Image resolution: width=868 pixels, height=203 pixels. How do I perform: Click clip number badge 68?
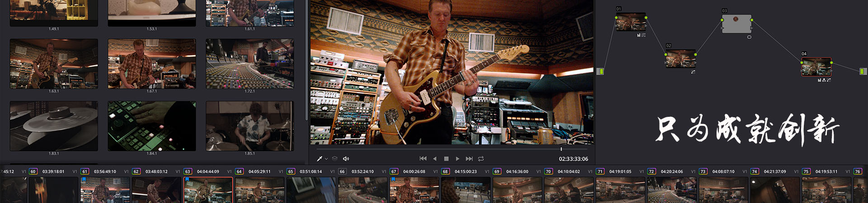(x=445, y=171)
